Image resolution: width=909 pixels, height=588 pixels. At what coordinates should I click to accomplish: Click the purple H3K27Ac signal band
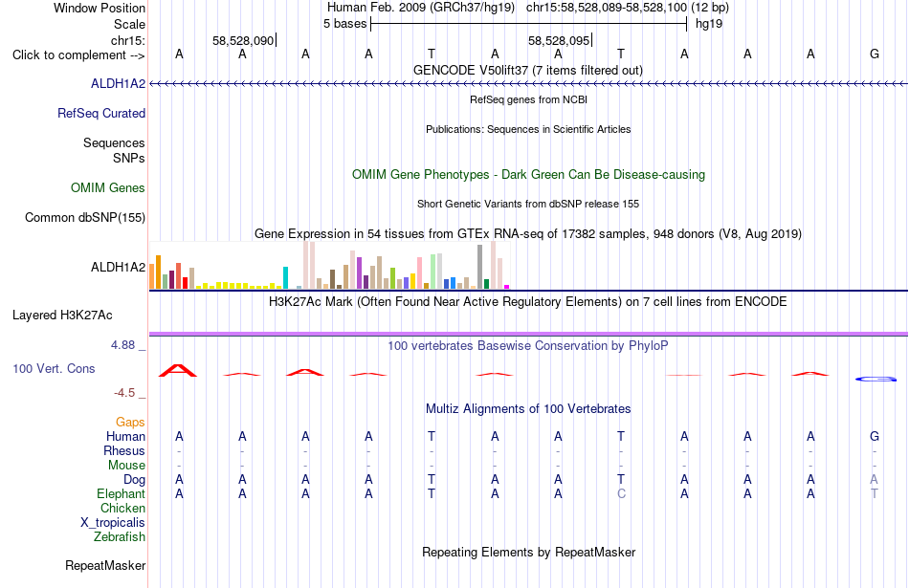tap(528, 334)
